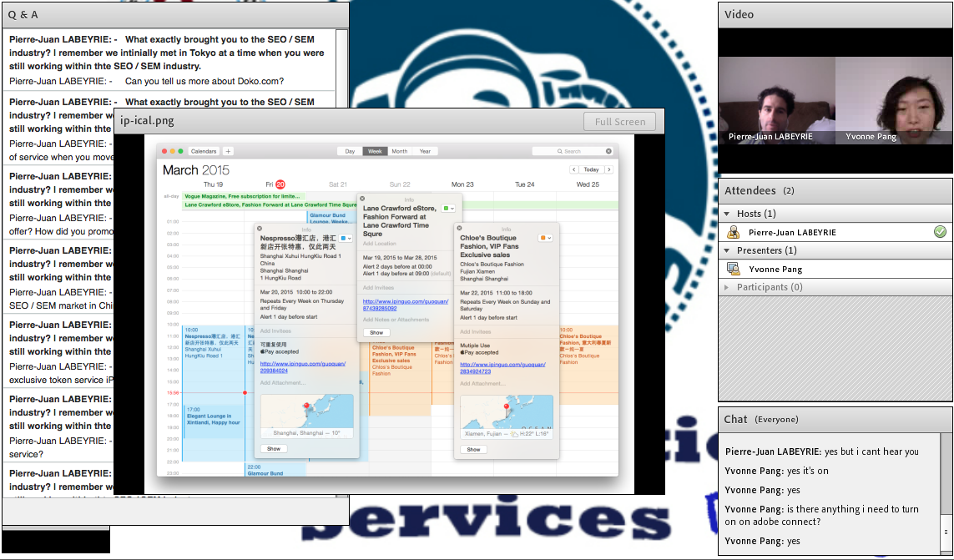This screenshot has height=560, width=954.
Task: Open the green calendar color dropdown on Lane Crawford popup
Action: pos(449,208)
